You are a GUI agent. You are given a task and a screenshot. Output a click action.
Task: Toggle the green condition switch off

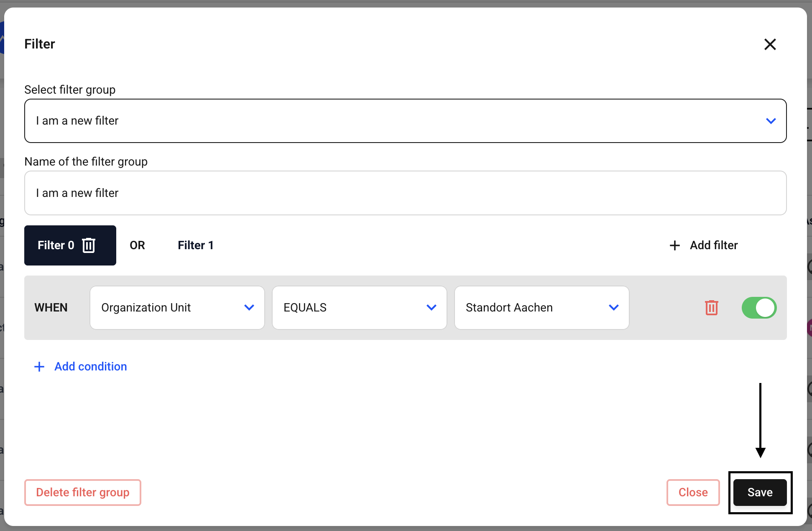pos(759,308)
